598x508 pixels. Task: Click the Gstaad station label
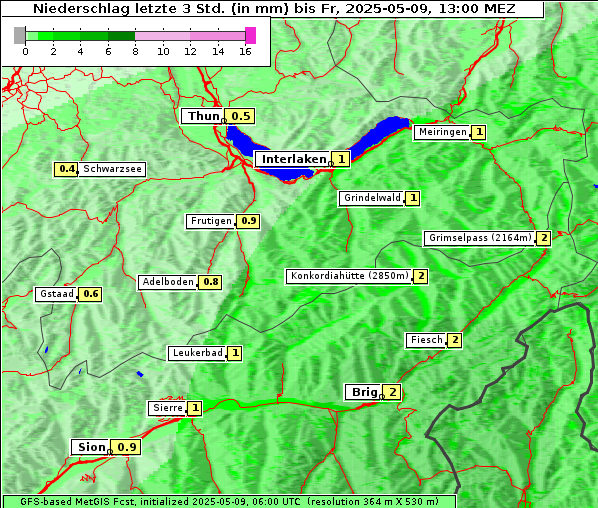pos(57,294)
